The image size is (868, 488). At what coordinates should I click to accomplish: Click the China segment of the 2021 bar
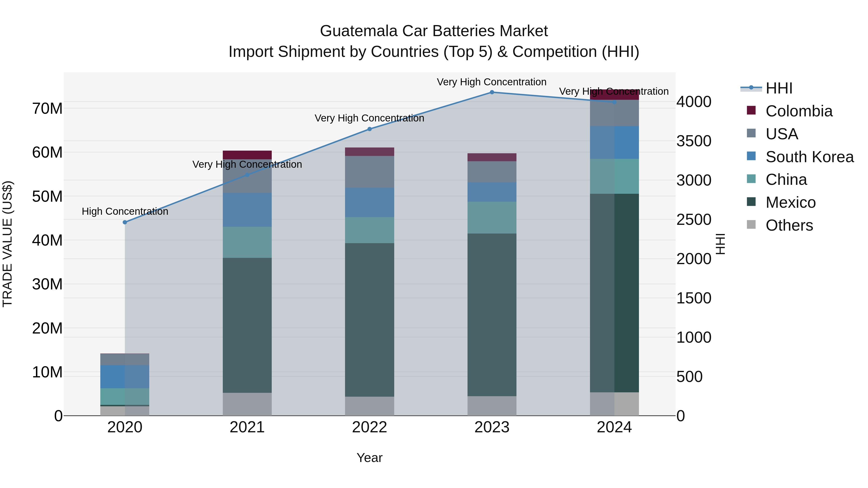click(247, 242)
